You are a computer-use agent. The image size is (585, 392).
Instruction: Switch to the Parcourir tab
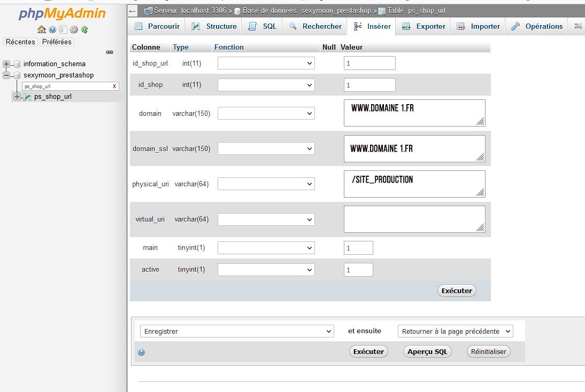coord(157,26)
